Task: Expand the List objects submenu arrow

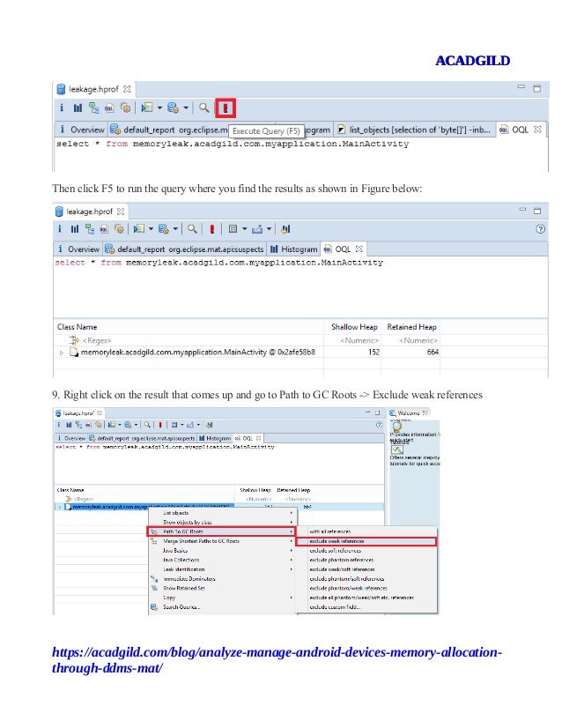Action: pos(292,513)
